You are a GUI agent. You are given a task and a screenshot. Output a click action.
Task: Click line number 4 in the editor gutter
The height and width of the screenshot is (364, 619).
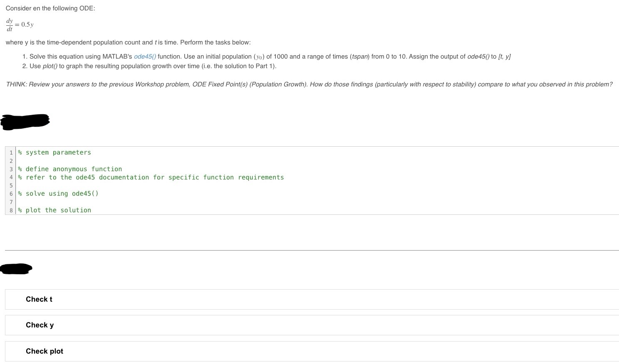click(x=11, y=177)
